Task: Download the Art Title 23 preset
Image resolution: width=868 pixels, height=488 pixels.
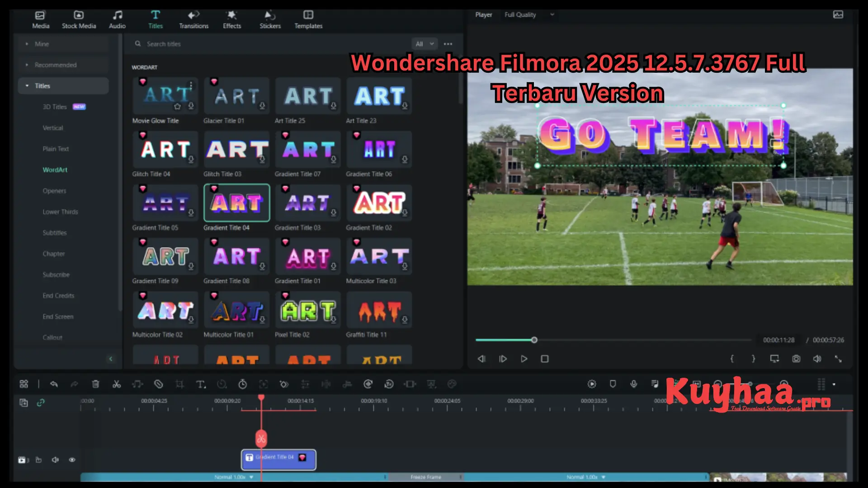Action: coord(405,106)
